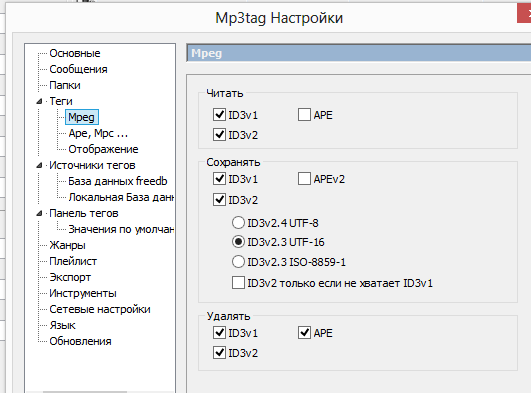Image resolution: width=531 pixels, height=393 pixels.
Task: Open the Жанры settings page
Action: point(67,245)
